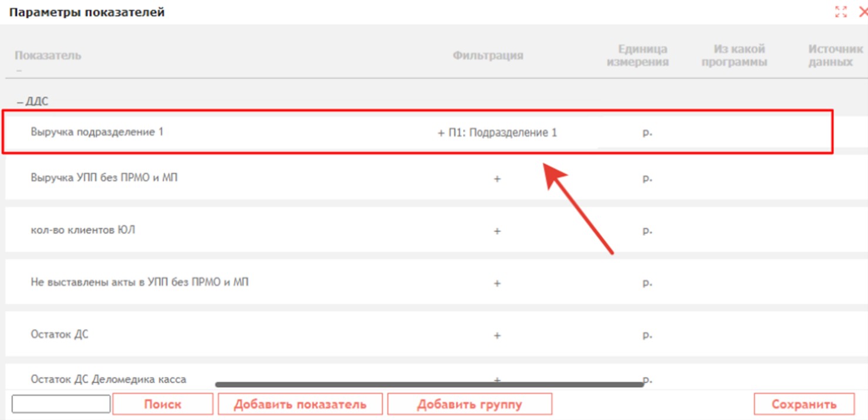
Task: Save with the Сохранить button
Action: coord(804,404)
